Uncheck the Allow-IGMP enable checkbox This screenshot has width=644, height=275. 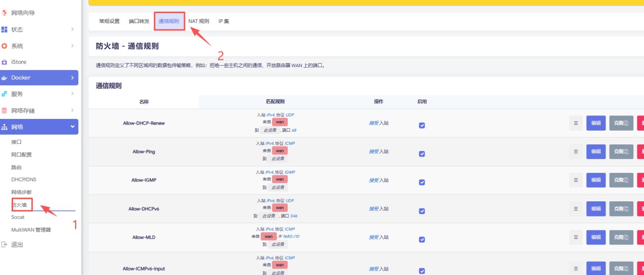tap(422, 182)
